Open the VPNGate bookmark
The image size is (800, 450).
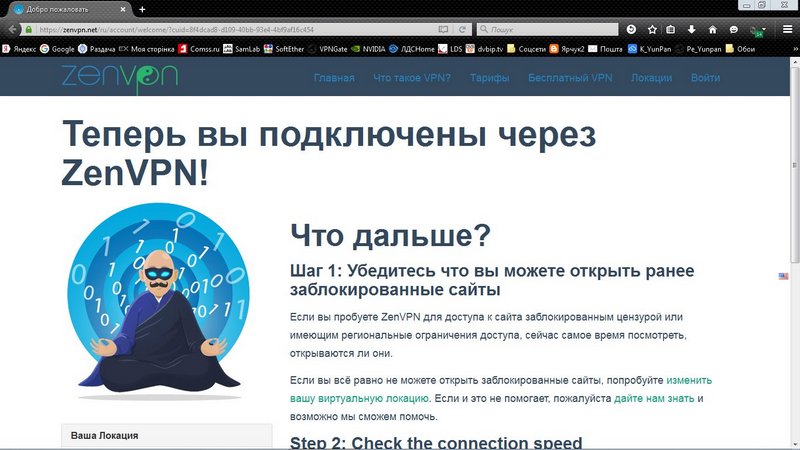pyautogui.click(x=328, y=49)
